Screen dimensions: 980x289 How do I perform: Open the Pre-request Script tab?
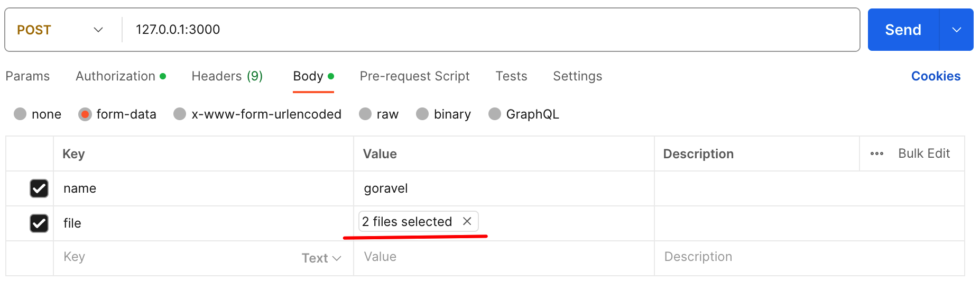pos(414,76)
